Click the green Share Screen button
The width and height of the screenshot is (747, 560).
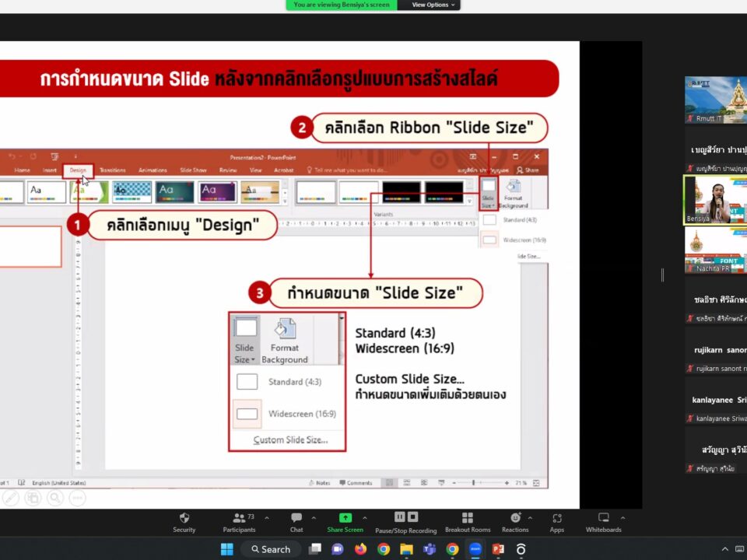(345, 523)
